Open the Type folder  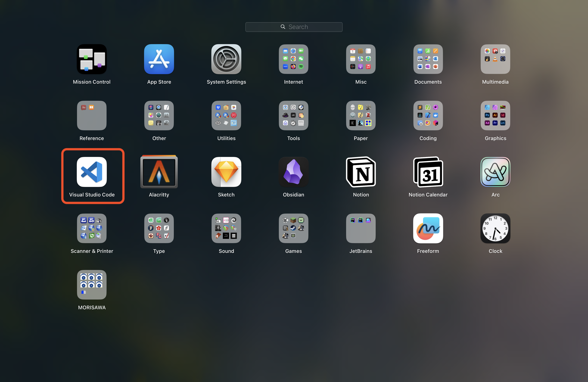159,228
